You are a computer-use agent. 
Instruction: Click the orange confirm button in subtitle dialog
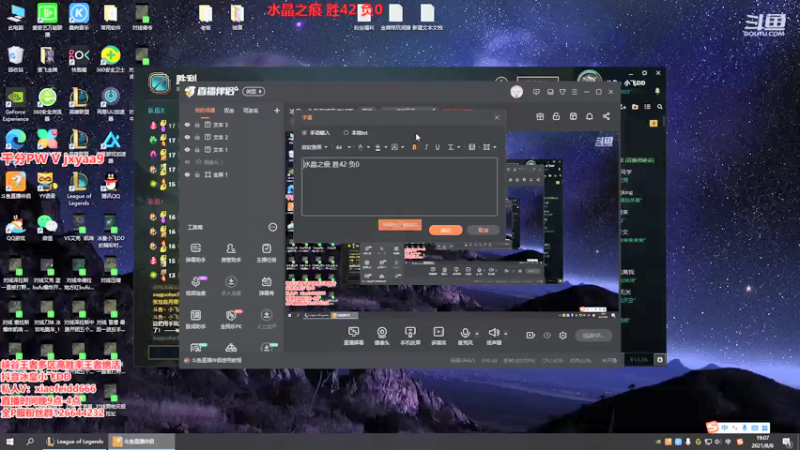pyautogui.click(x=445, y=230)
